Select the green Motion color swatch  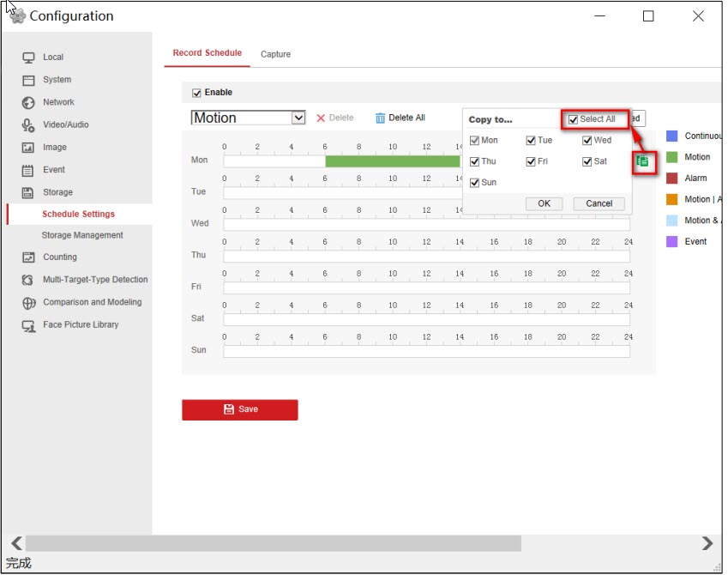[x=672, y=157]
